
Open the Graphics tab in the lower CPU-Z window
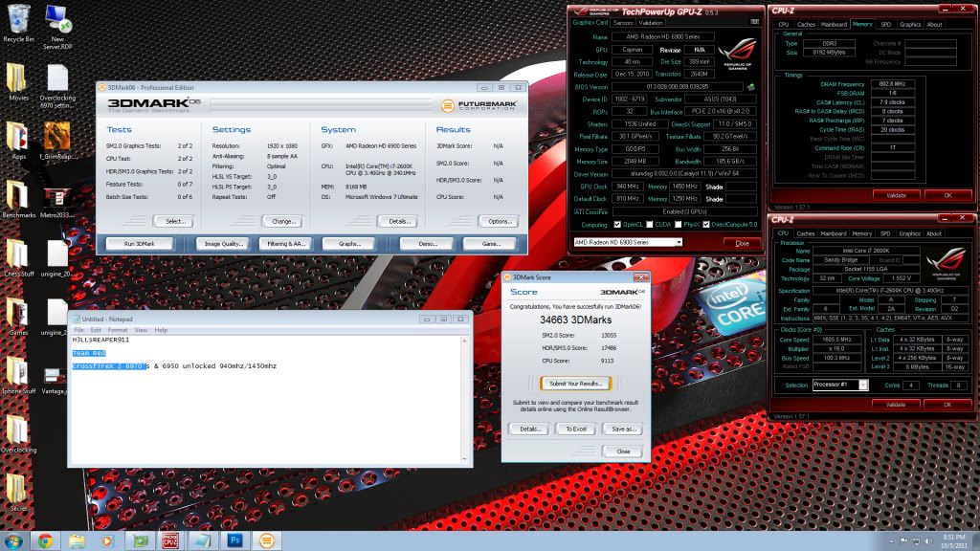[910, 233]
